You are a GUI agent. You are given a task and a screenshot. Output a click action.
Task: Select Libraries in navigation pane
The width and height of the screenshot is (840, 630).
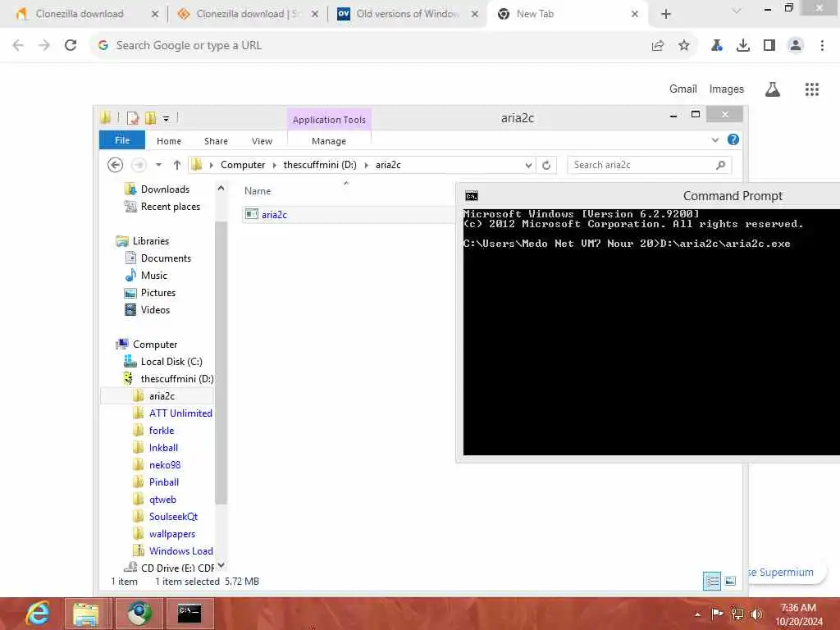pos(151,241)
